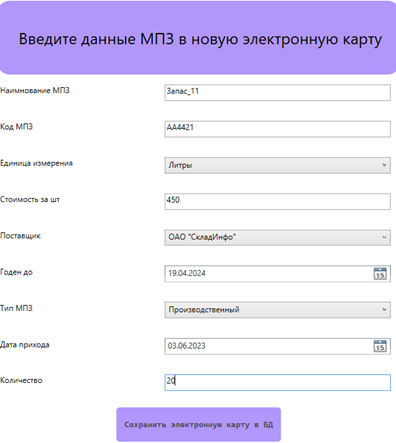
Task: Focus the Код МПЗ field with AA4421
Action: pyautogui.click(x=277, y=129)
